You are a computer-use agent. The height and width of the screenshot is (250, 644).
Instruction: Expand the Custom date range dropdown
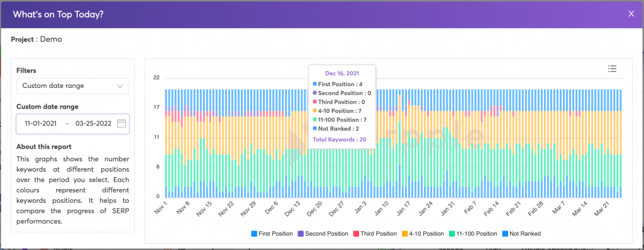pyautogui.click(x=73, y=86)
